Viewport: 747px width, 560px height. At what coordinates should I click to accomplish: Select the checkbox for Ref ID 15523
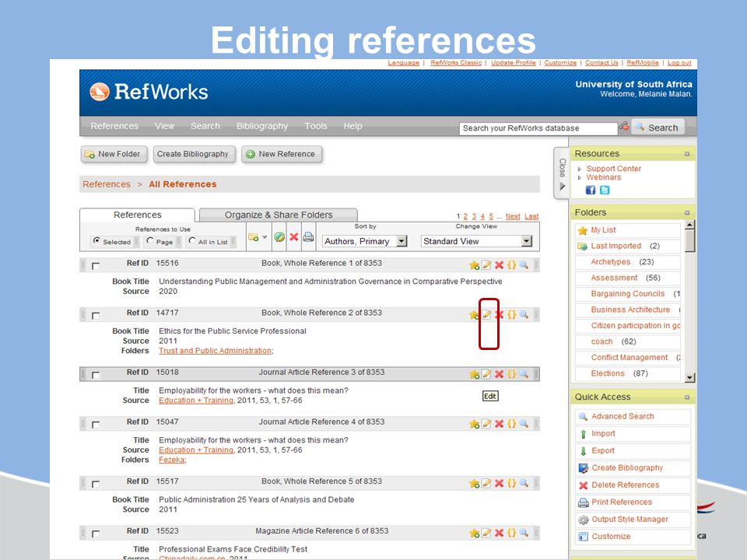tap(96, 534)
